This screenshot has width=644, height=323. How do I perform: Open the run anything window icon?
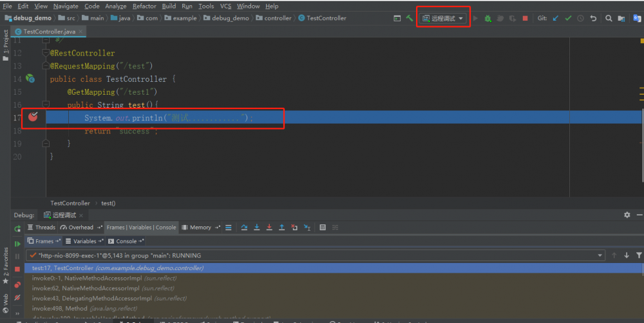(x=397, y=18)
